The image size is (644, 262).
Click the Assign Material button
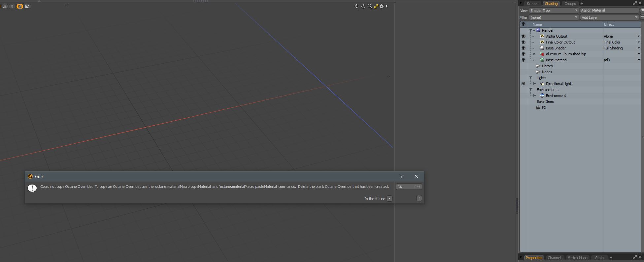610,11
